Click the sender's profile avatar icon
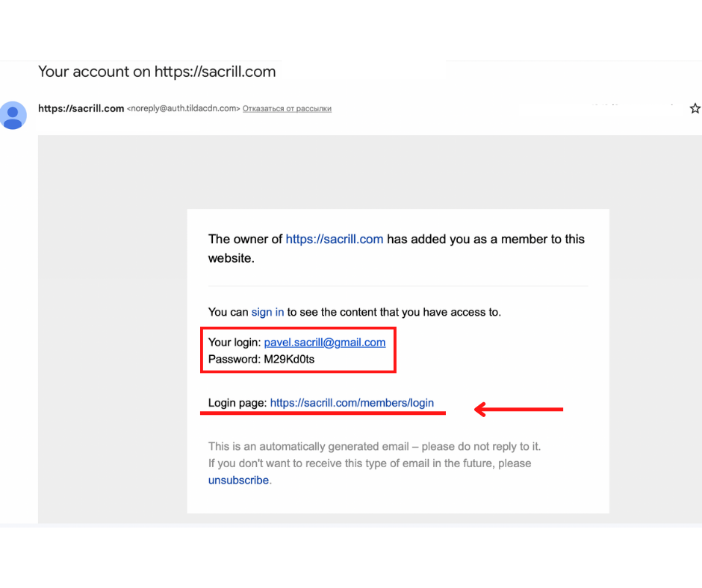Image resolution: width=702 pixels, height=588 pixels. coord(13,116)
